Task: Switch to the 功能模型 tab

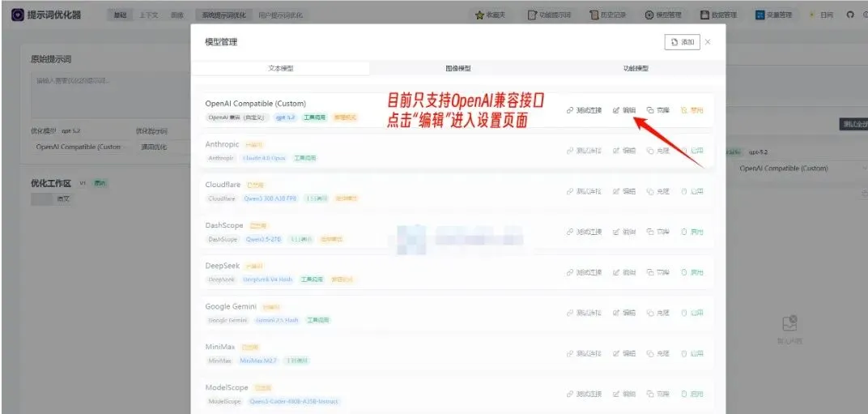Action: coord(636,68)
